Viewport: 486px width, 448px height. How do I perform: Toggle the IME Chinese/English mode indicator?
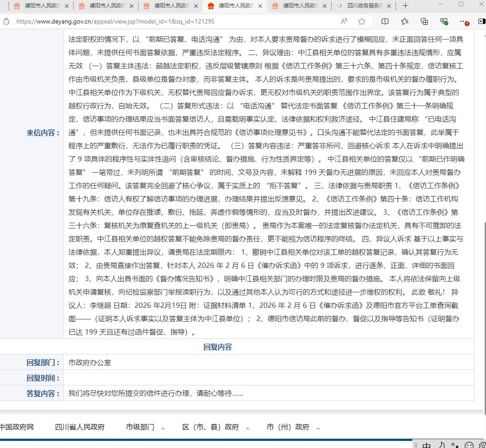pyautogui.click(x=426, y=445)
